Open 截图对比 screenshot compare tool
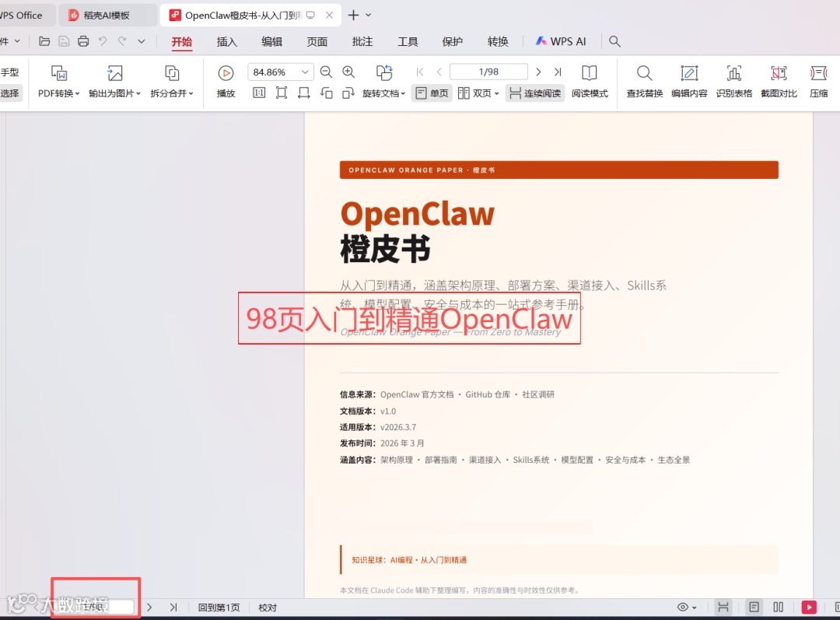 click(779, 82)
